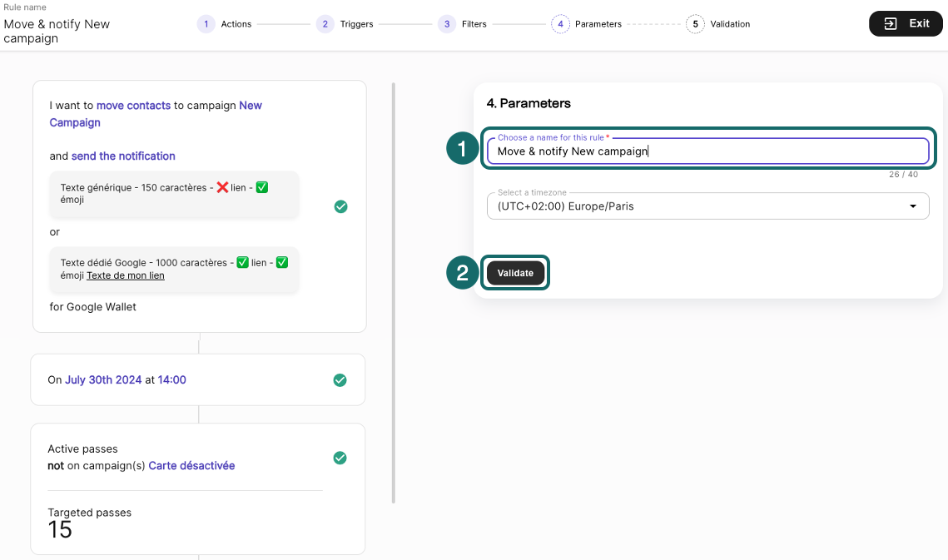Screen dimensions: 948x560
Task: Open the Europe/Paris timezone dropdown
Action: click(707, 206)
